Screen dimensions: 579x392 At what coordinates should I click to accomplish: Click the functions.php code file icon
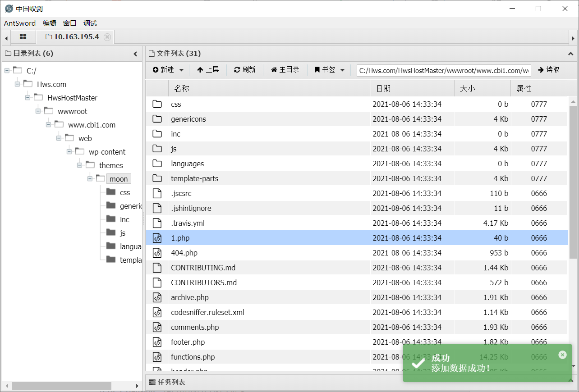[x=157, y=357]
